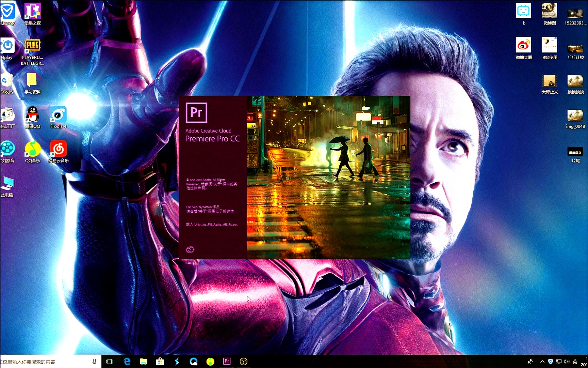Click the '载入 Univ...ies_Fill_Alpha_AE_Fx.aex' loading text

tap(212, 224)
